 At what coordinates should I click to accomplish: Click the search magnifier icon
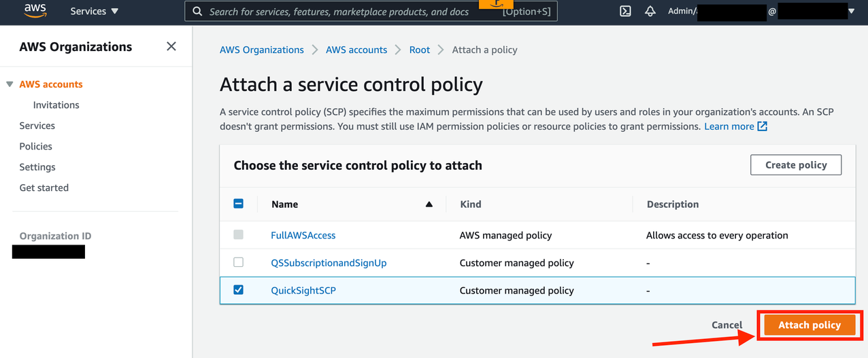point(197,12)
